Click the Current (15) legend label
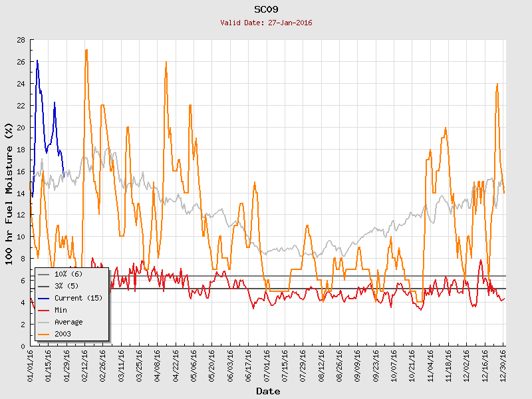Image resolution: width=532 pixels, height=399 pixels. click(78, 298)
